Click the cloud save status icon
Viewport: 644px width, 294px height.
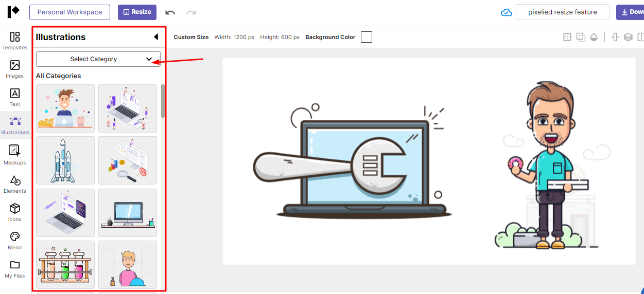[x=507, y=12]
